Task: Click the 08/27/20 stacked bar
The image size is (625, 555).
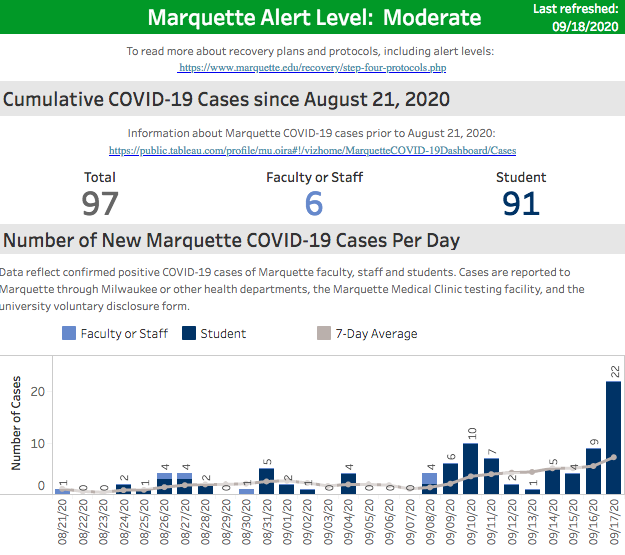Action: pyautogui.click(x=185, y=484)
